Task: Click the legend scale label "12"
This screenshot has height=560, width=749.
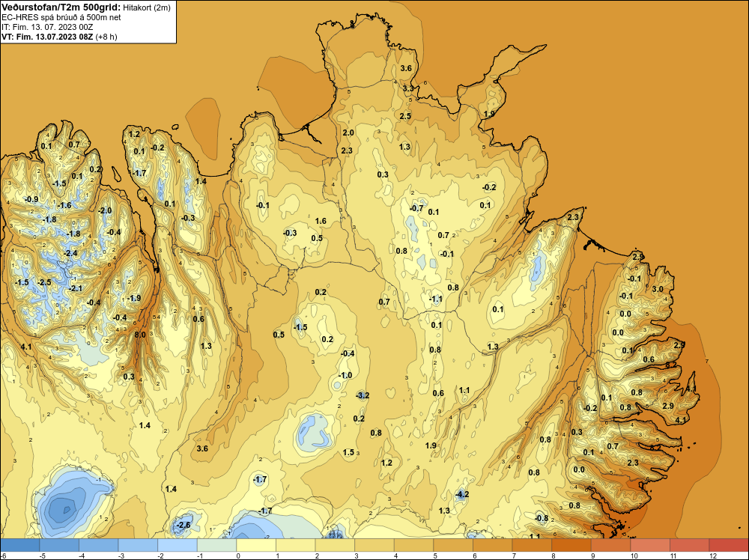Action: (x=713, y=556)
